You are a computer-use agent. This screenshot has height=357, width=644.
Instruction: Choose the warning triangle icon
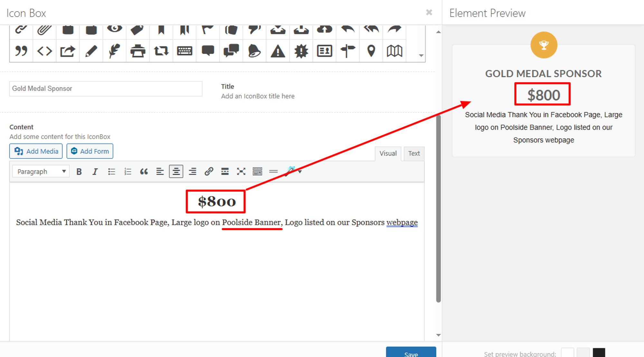point(278,51)
